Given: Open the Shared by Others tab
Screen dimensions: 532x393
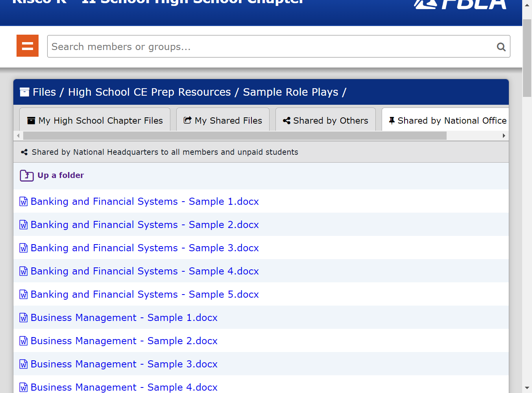Looking at the screenshot, I should 325,120.
